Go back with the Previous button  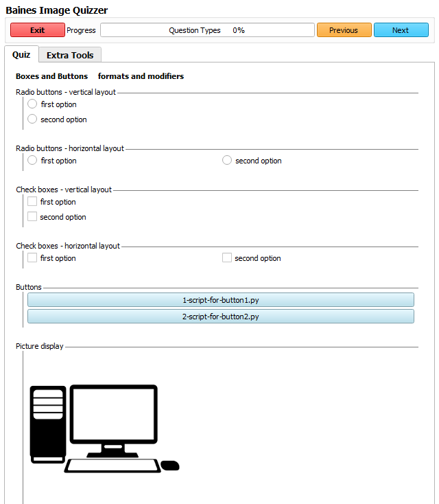tap(344, 30)
